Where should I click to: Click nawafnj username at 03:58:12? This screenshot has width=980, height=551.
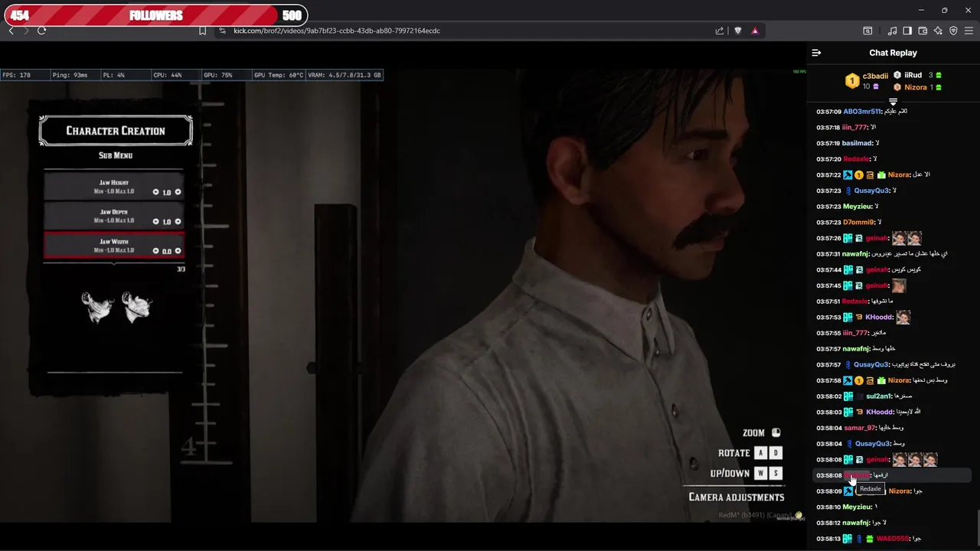(x=857, y=523)
